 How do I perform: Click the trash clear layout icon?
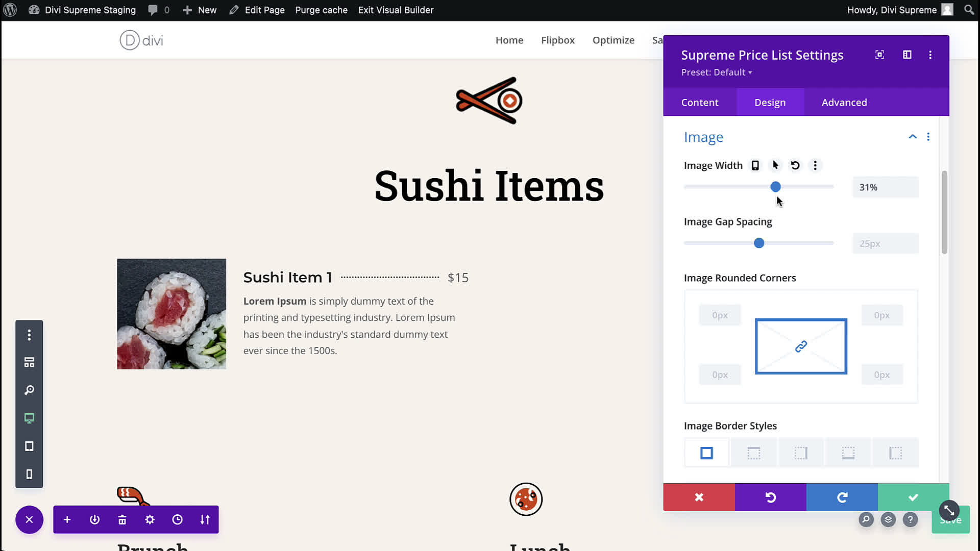click(x=122, y=519)
